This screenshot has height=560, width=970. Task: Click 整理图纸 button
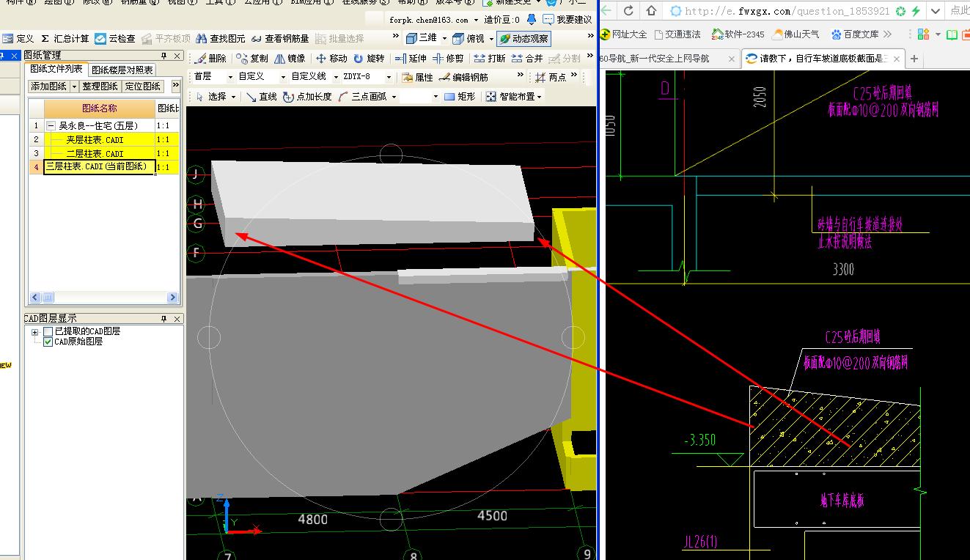pyautogui.click(x=100, y=86)
